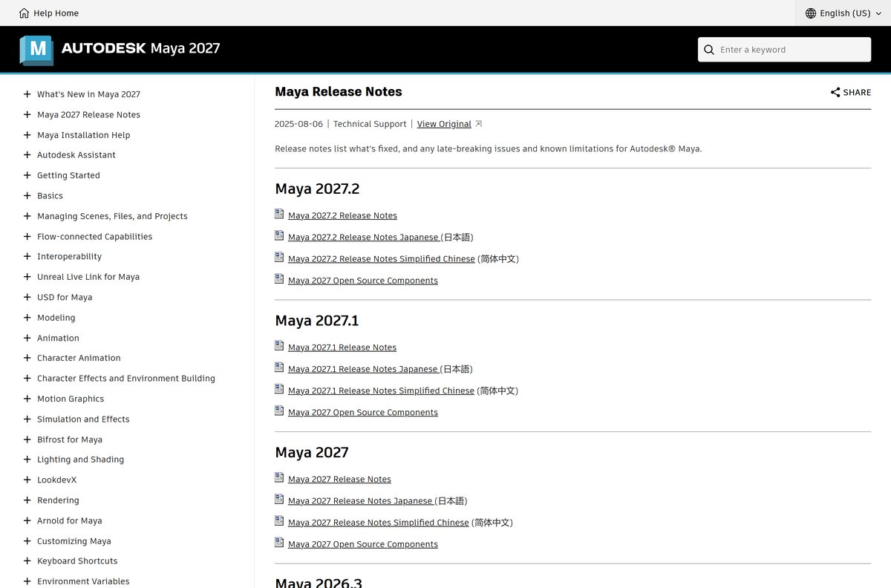
Task: Open Character Animation topic
Action: tap(79, 358)
